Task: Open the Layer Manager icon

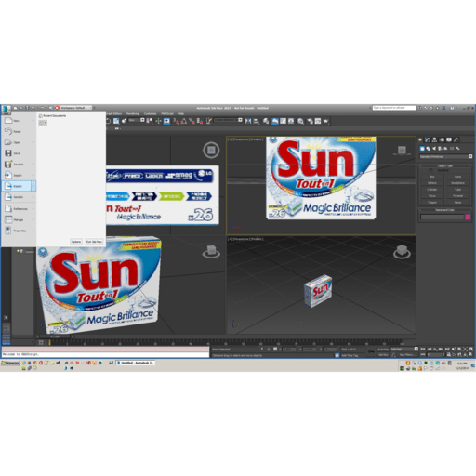Action: tap(266, 121)
